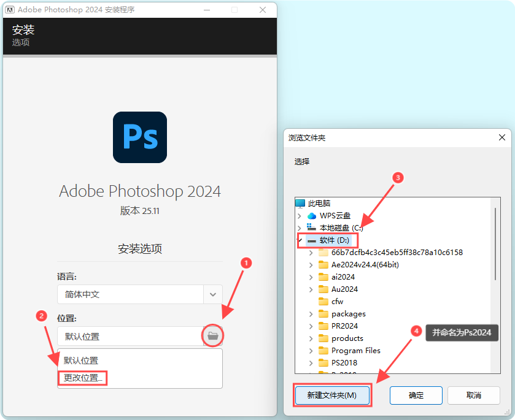Click the folder icon beside cfw
Screen dimensions: 515x420
[x=323, y=302]
